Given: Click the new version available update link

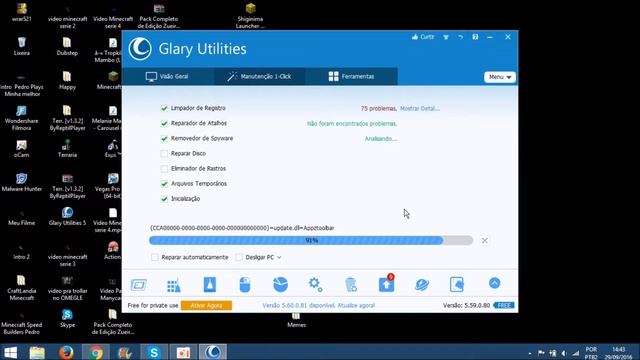Looking at the screenshot, I should pyautogui.click(x=318, y=305).
